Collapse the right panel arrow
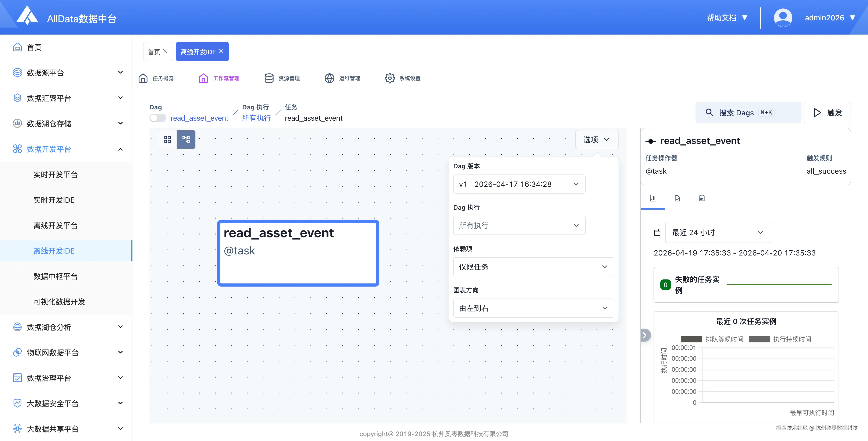The width and height of the screenshot is (868, 441). coord(645,335)
